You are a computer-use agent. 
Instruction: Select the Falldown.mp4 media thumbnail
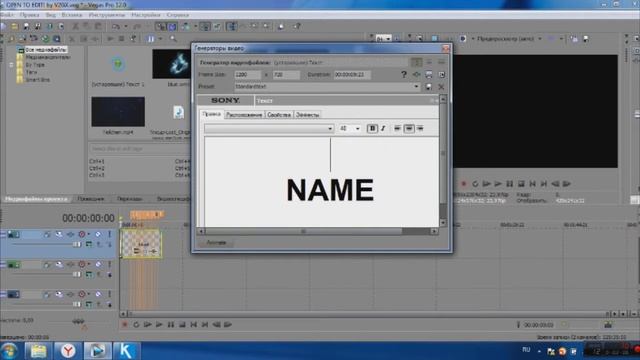point(118,111)
